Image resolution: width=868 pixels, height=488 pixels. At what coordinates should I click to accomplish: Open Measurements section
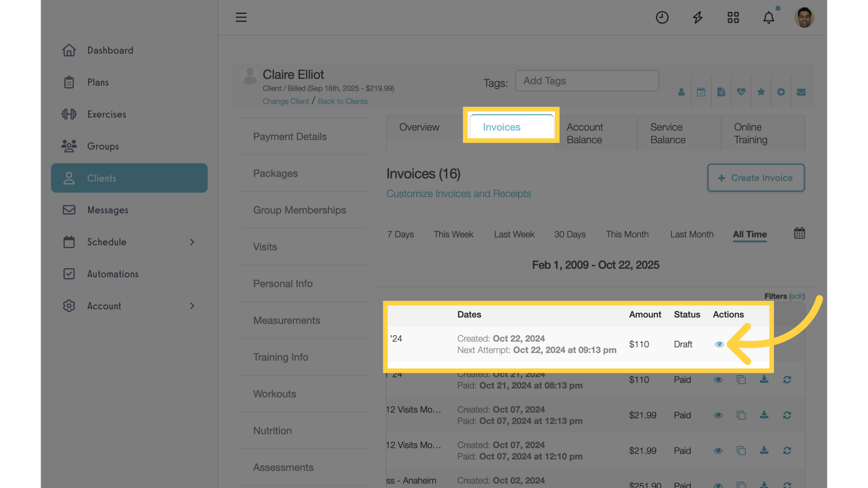(x=304, y=320)
